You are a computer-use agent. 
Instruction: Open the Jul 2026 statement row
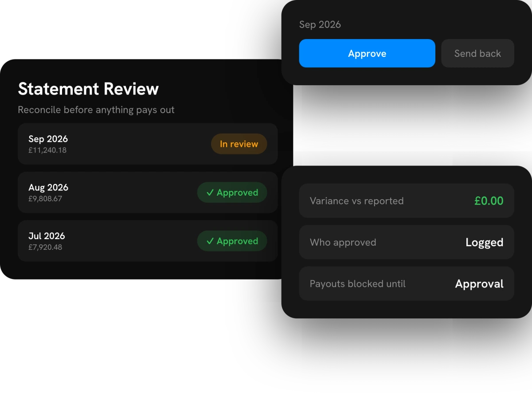[148, 241]
